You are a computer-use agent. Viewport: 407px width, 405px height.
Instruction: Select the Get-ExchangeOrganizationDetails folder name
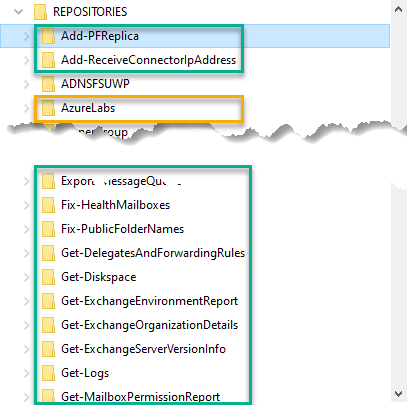[x=149, y=325]
